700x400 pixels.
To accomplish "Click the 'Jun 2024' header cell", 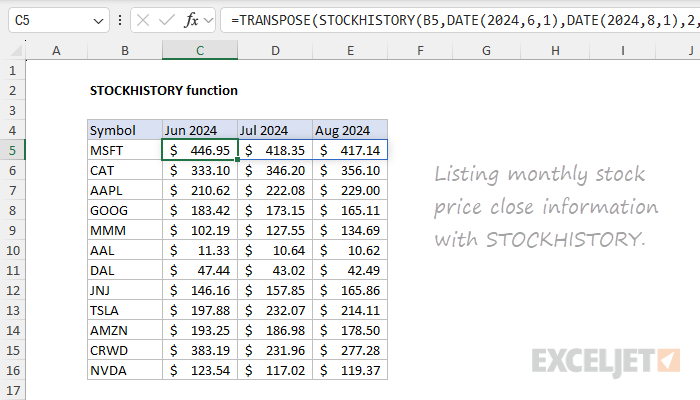I will pos(200,130).
